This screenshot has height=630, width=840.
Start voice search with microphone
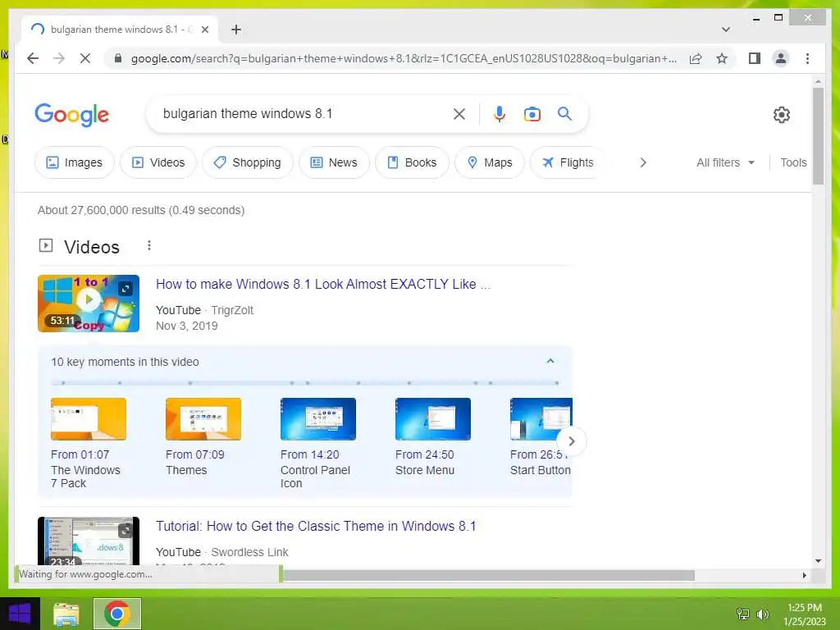click(500, 113)
